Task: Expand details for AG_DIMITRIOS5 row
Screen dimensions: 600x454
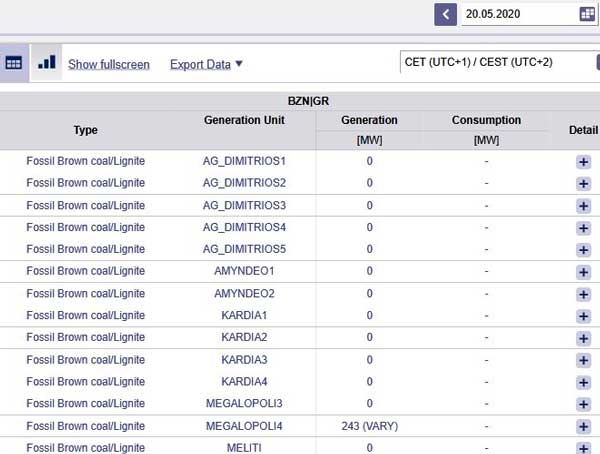Action: pyautogui.click(x=583, y=250)
